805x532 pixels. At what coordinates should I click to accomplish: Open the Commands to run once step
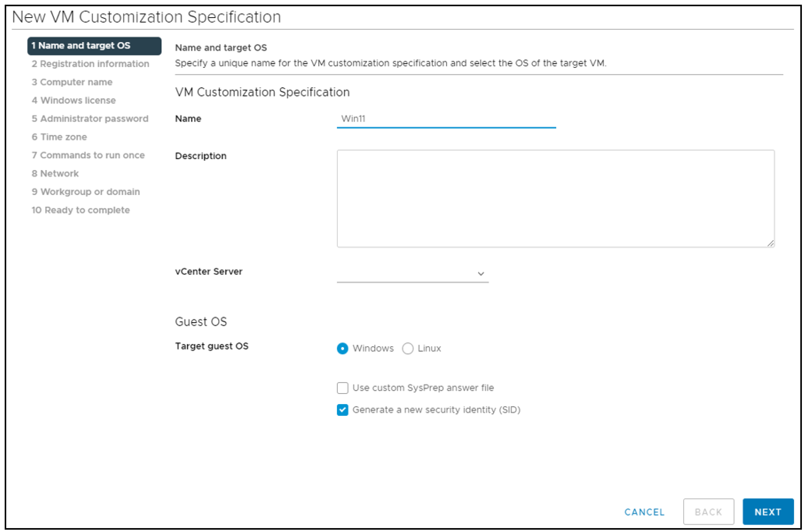point(89,155)
